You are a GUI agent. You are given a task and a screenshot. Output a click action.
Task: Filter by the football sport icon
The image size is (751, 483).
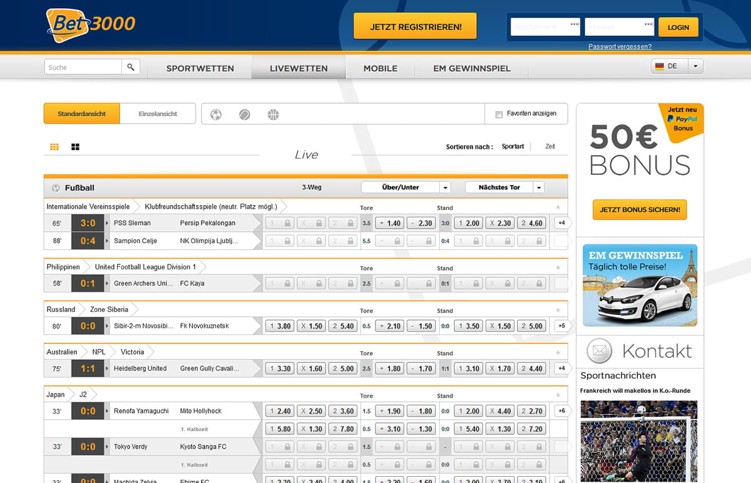(216, 115)
